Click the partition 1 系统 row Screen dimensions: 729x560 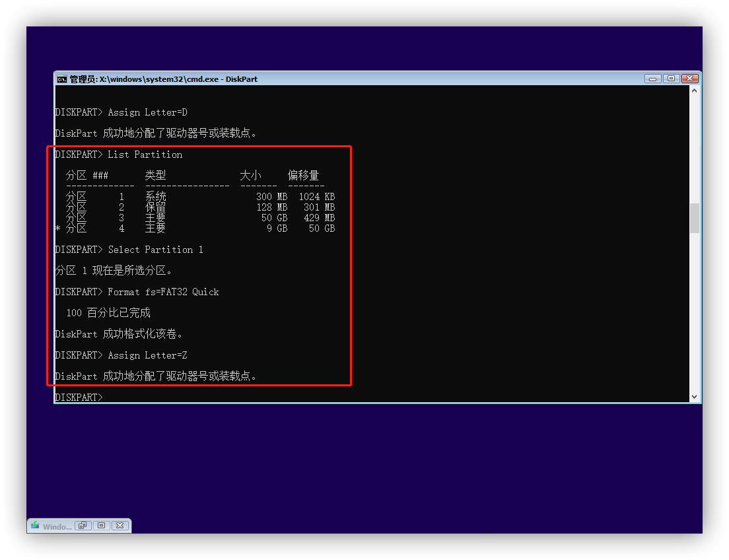[x=195, y=196]
